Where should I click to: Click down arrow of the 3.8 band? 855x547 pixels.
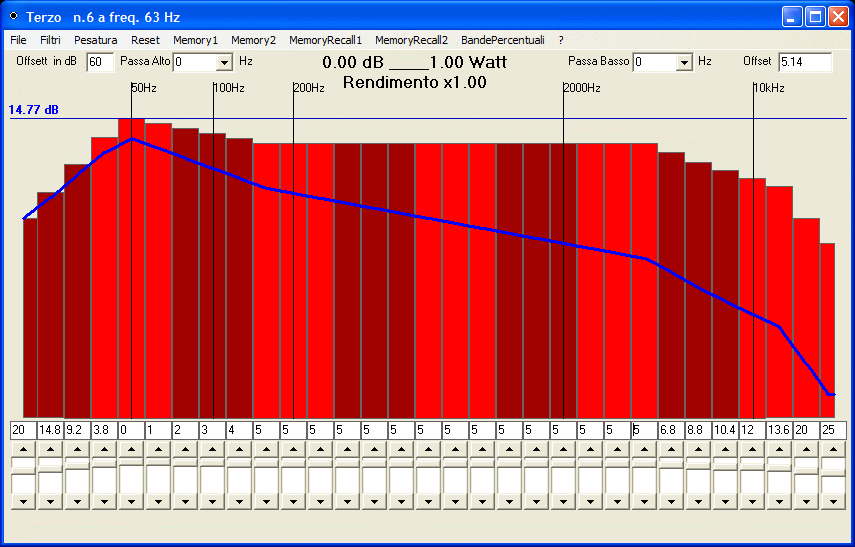(104, 502)
